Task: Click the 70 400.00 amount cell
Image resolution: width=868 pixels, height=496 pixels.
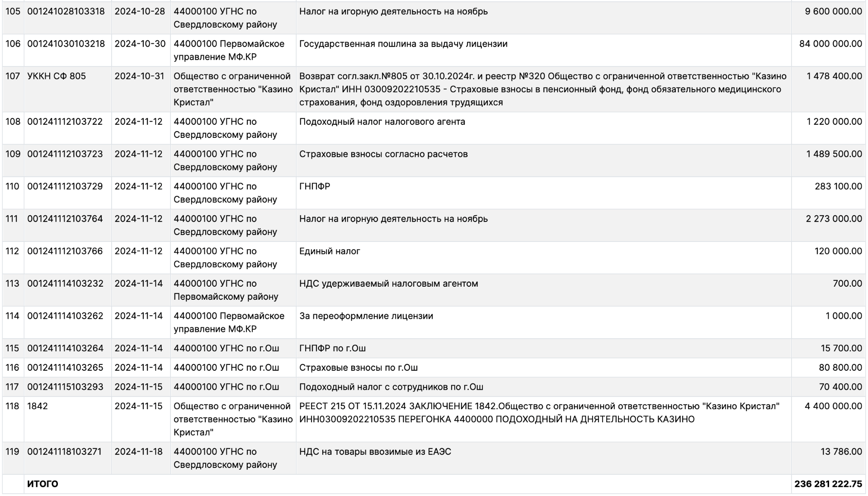Action: pyautogui.click(x=840, y=387)
